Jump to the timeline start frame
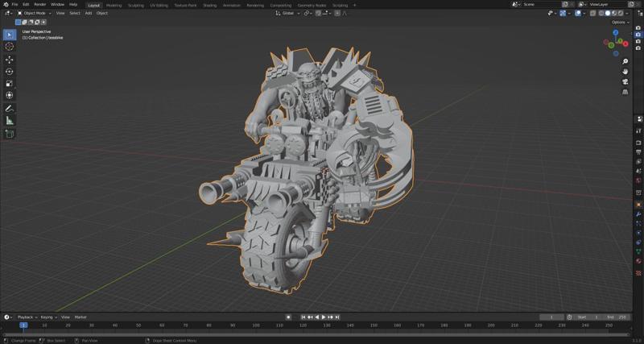Image resolution: width=644 pixels, height=344 pixels. pyautogui.click(x=303, y=317)
